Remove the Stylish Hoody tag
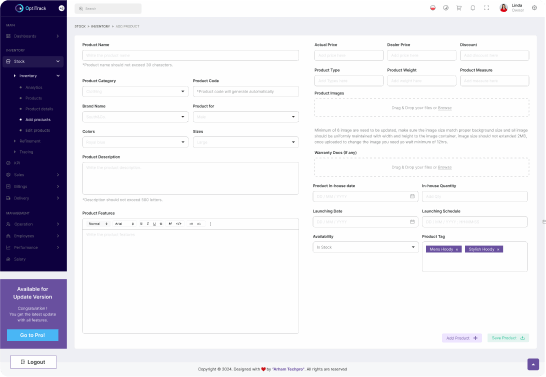 coord(498,250)
